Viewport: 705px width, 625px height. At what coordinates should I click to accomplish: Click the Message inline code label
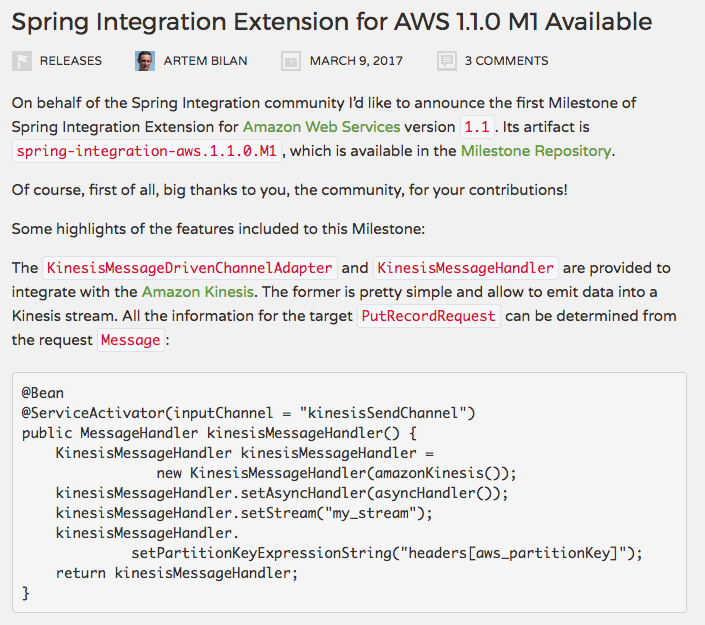pyautogui.click(x=130, y=340)
